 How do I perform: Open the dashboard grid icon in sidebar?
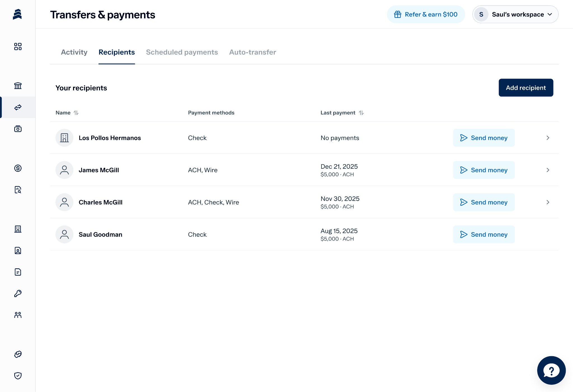click(x=18, y=46)
